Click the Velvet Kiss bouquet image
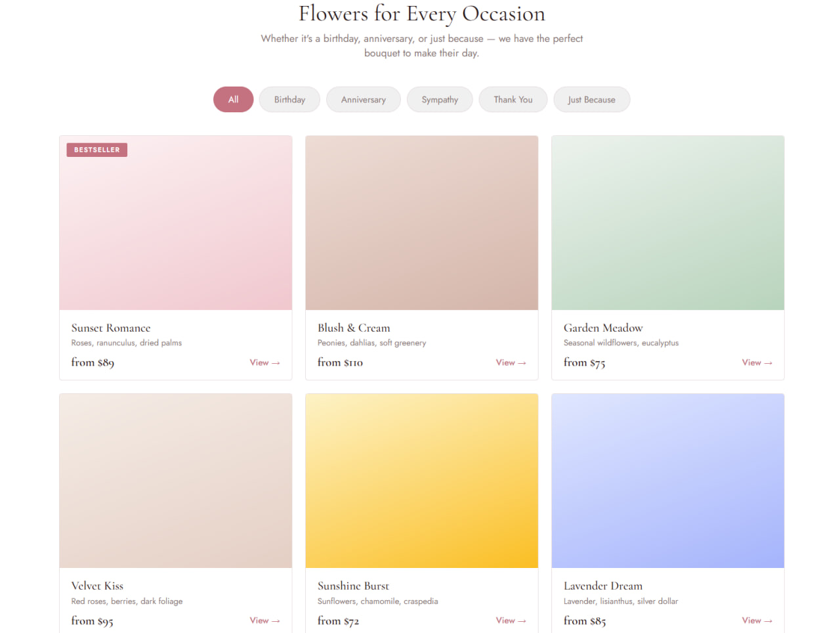Screen dimensions: 840x633 coord(175,481)
